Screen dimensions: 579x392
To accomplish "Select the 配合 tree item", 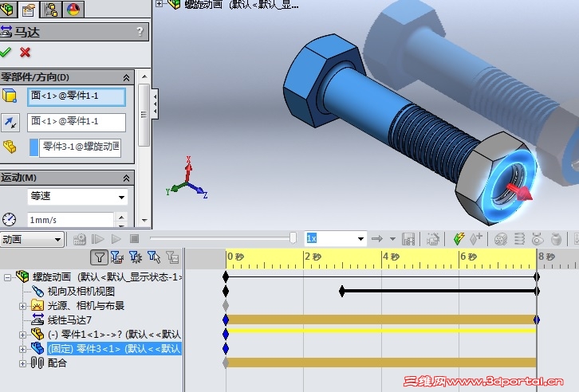I will [x=57, y=363].
